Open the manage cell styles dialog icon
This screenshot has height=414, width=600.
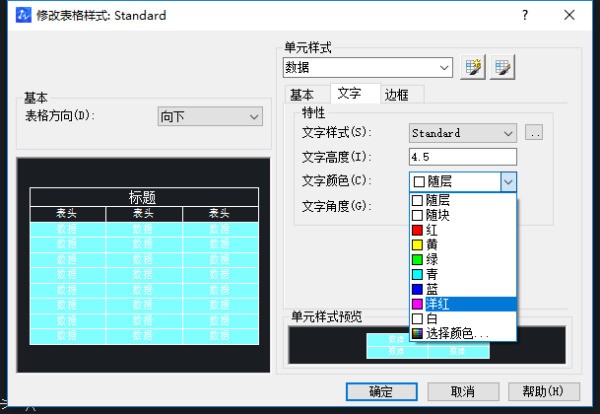(502, 67)
